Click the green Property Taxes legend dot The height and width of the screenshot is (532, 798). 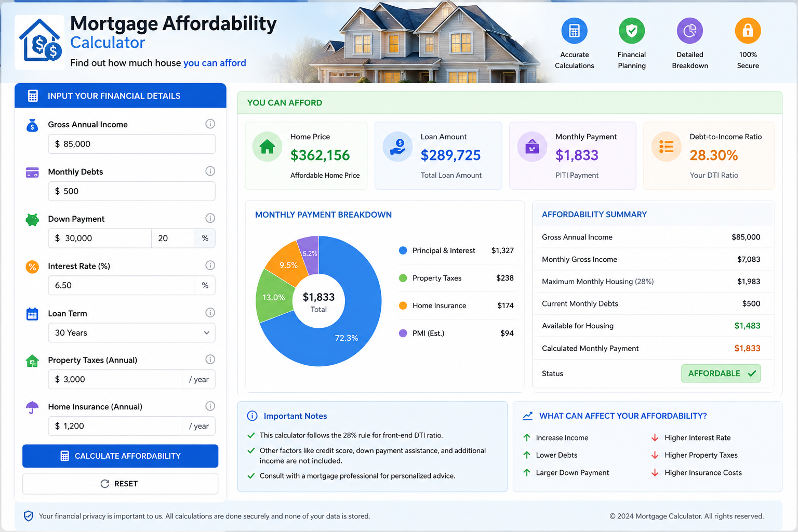click(x=403, y=278)
